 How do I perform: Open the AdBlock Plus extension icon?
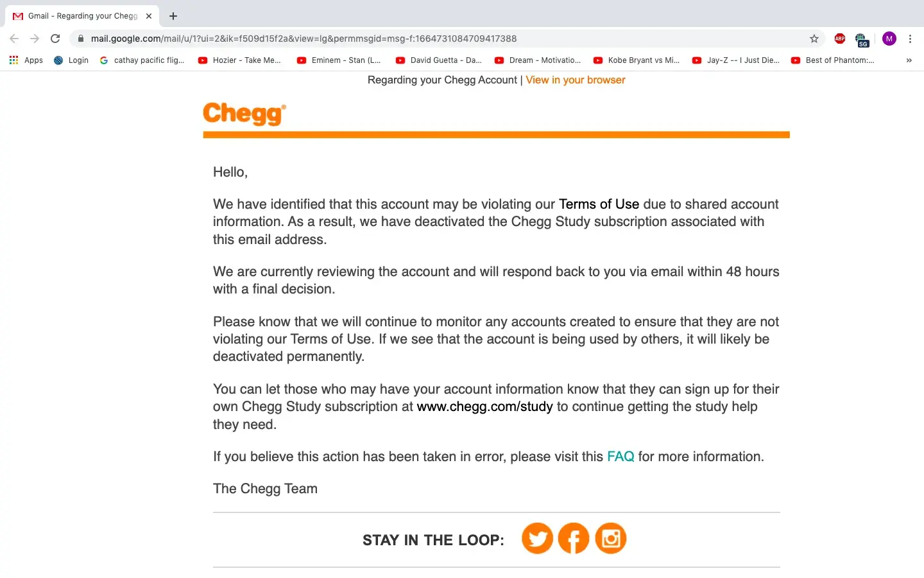(840, 39)
